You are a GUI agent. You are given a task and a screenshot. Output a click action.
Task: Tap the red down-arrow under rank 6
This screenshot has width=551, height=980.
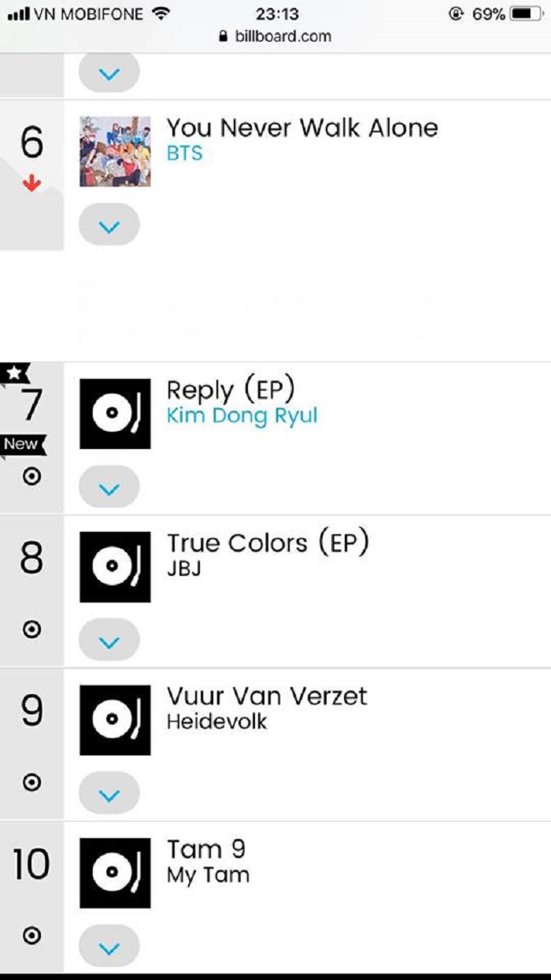pos(31,184)
